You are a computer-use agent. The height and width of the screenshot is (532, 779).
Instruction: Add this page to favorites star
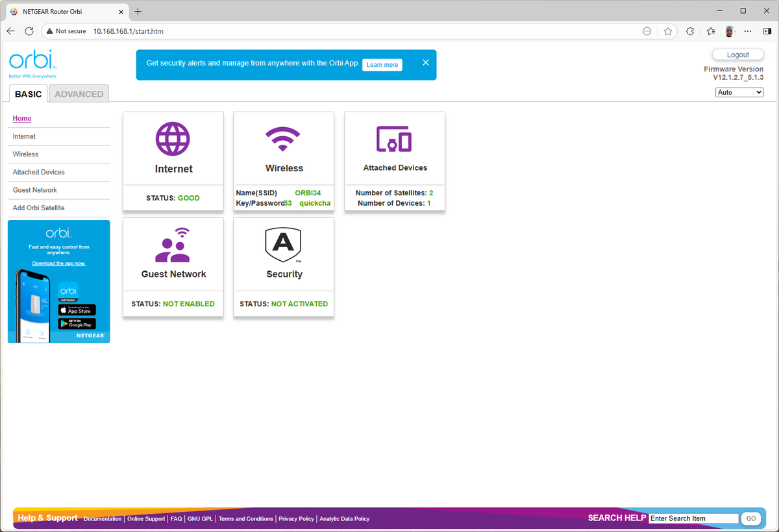coord(668,31)
